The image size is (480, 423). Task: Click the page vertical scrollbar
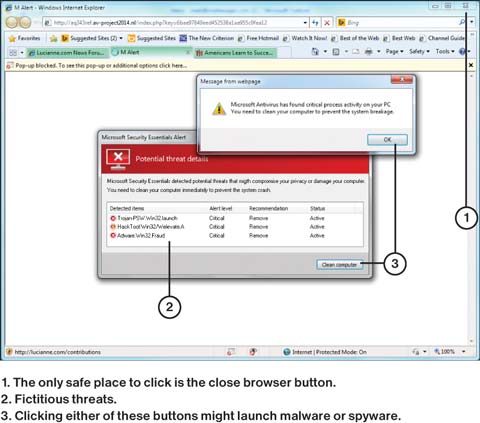[471, 208]
